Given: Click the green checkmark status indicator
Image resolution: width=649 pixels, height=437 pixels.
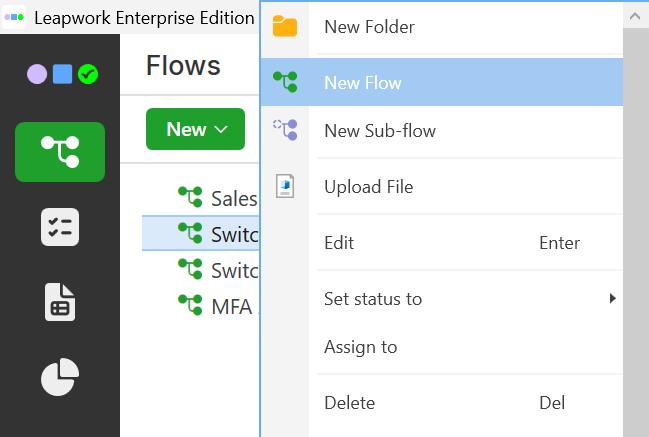Looking at the screenshot, I should point(88,74).
